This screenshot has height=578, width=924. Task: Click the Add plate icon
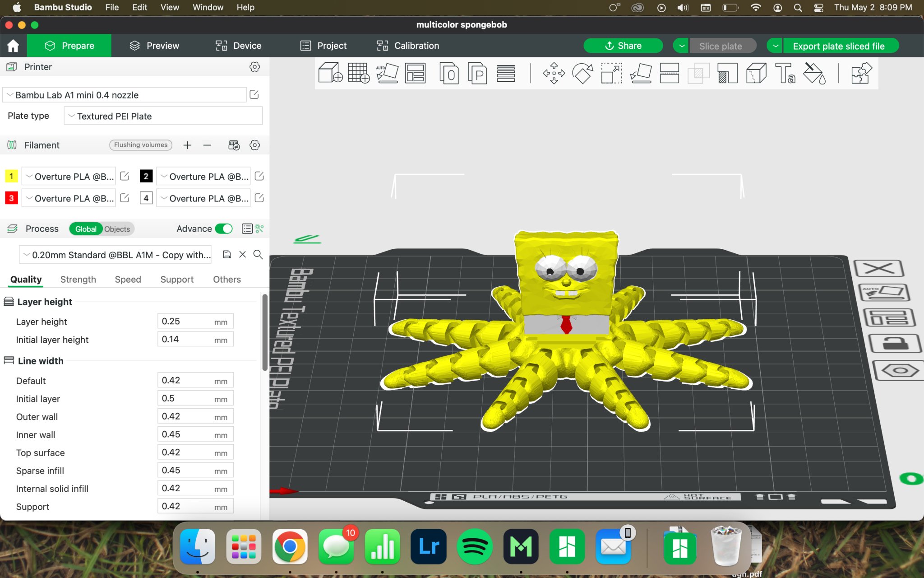(x=358, y=73)
